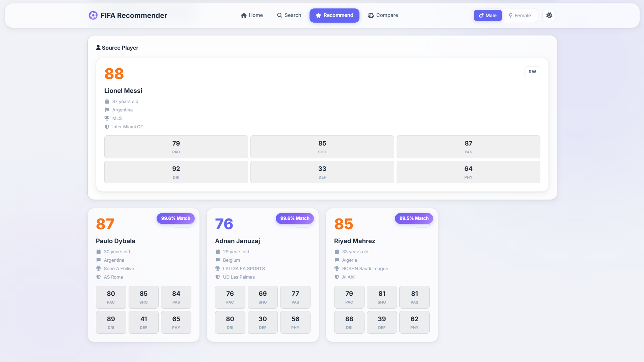Click Januzaj's 77 PAS stat box
The height and width of the screenshot is (362, 644).
tap(295, 297)
